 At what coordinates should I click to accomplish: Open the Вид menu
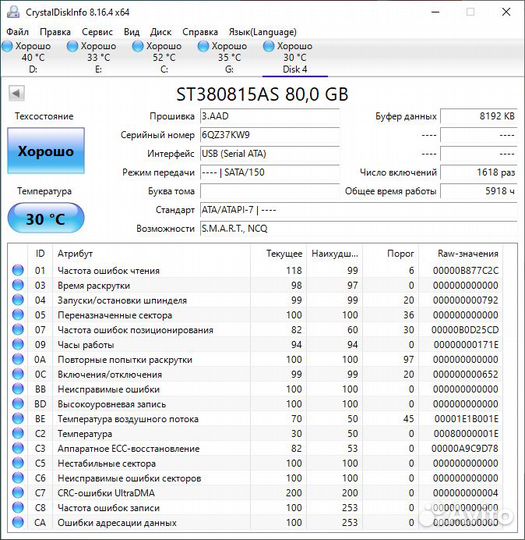coord(132,32)
